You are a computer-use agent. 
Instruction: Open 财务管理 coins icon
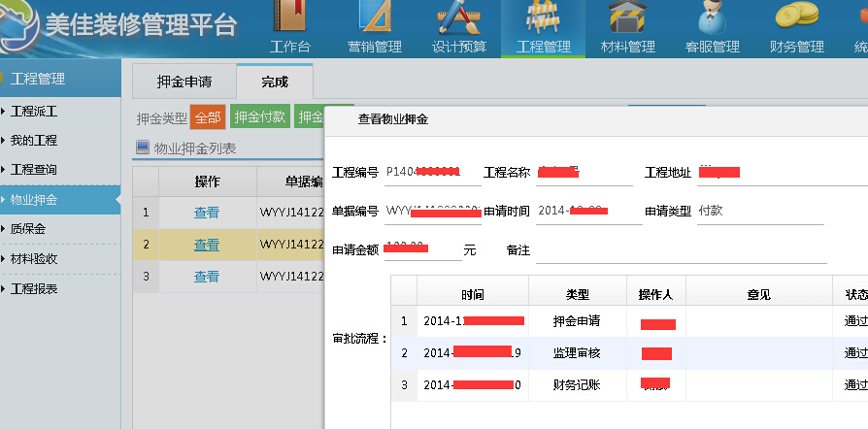(796, 19)
